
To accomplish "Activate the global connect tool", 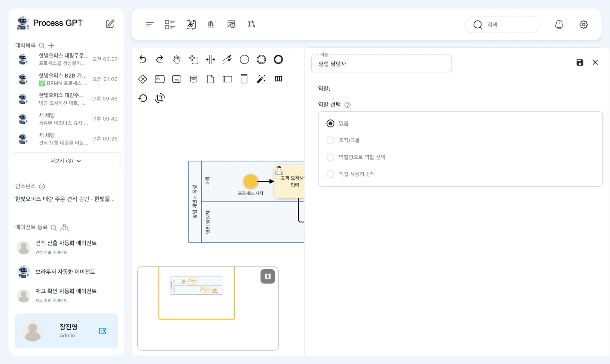I will (x=227, y=59).
